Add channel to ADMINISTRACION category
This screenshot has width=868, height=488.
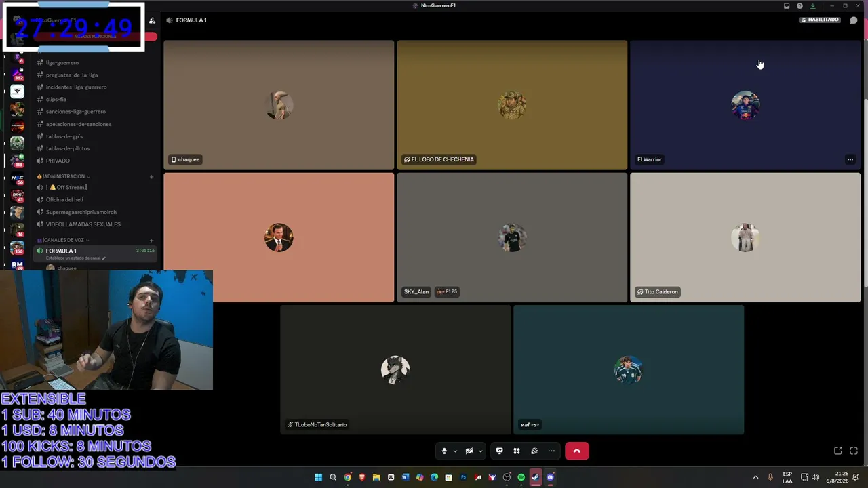point(151,176)
